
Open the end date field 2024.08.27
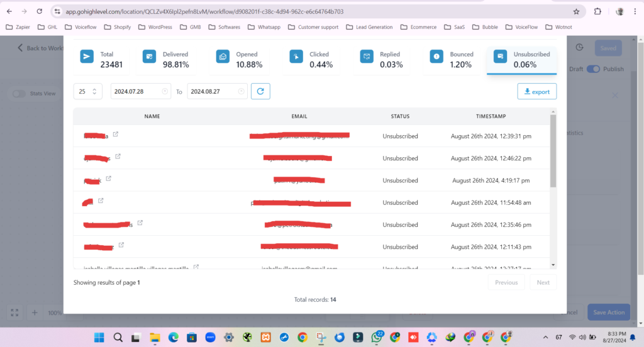click(x=217, y=91)
